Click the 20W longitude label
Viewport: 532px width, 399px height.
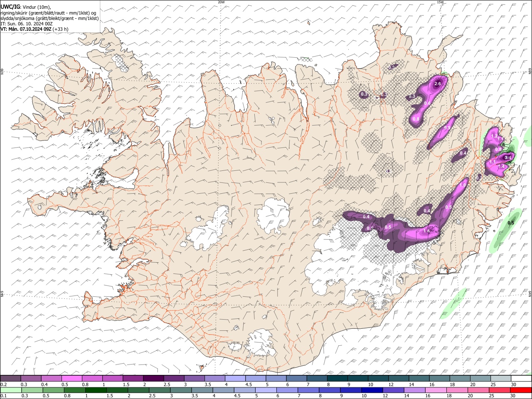[221, 2]
